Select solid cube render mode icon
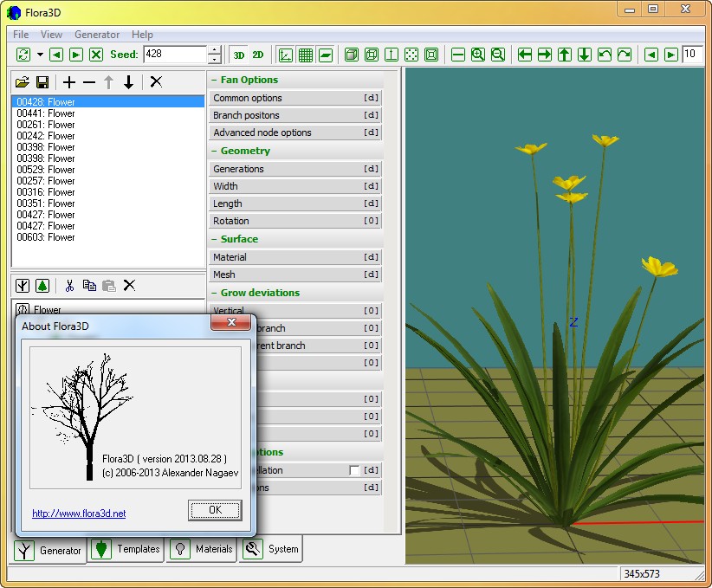This screenshot has height=588, width=712. click(352, 55)
